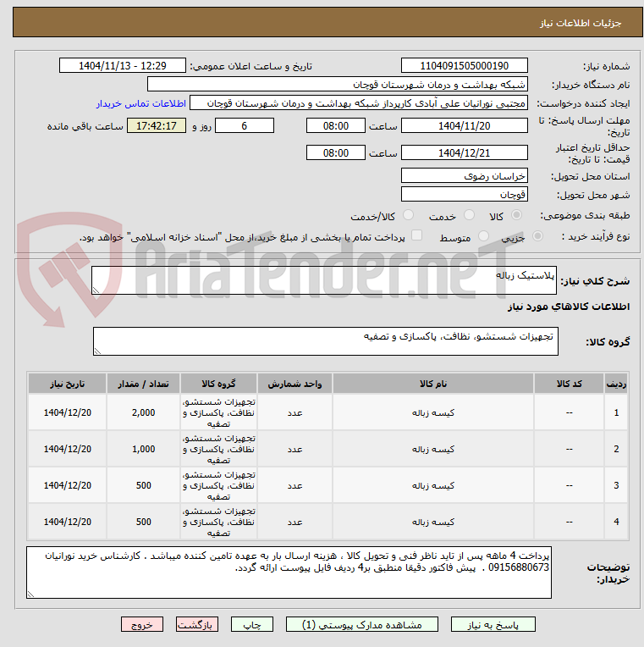The width and height of the screenshot is (644, 647).
Task: Select the 'متوسط' purchase type radio
Action: pos(483,236)
